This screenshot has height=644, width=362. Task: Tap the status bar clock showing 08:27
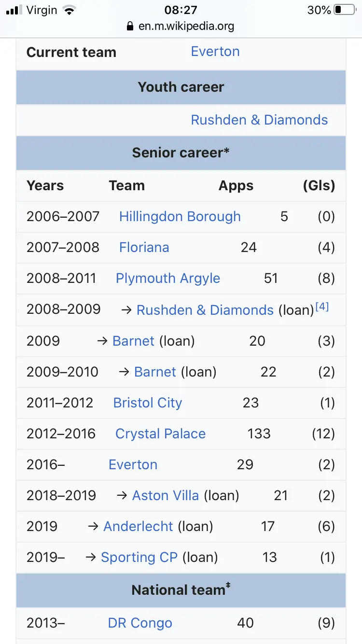click(x=181, y=10)
